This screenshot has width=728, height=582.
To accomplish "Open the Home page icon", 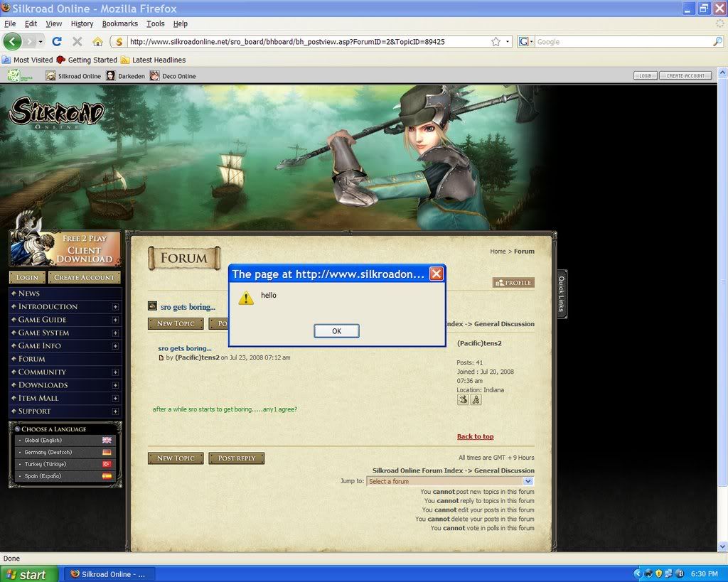I will tap(97, 42).
